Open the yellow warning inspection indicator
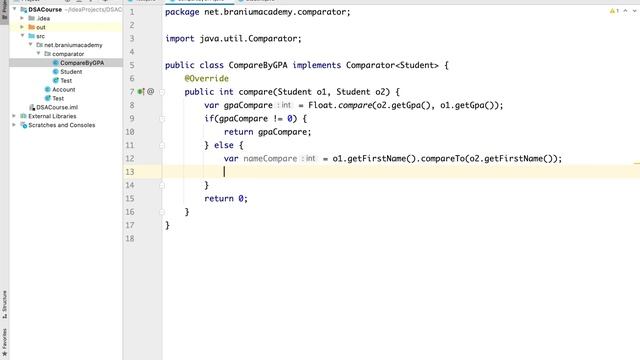 tap(614, 11)
